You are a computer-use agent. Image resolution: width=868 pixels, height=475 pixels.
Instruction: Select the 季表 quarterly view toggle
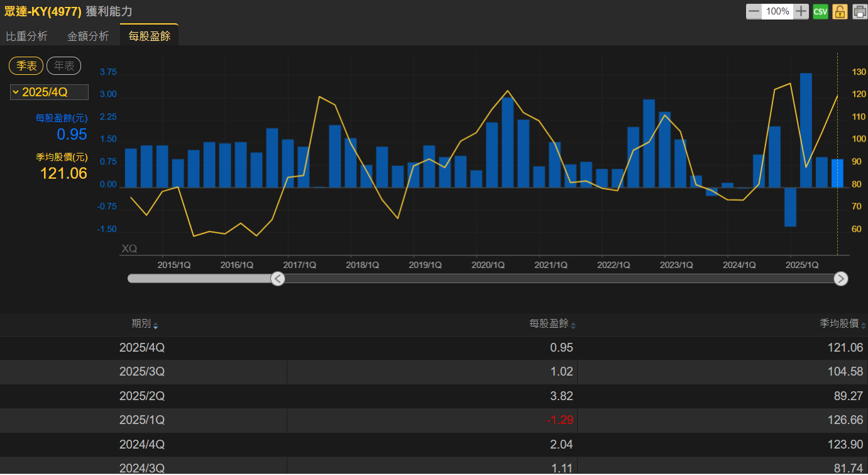[26, 65]
